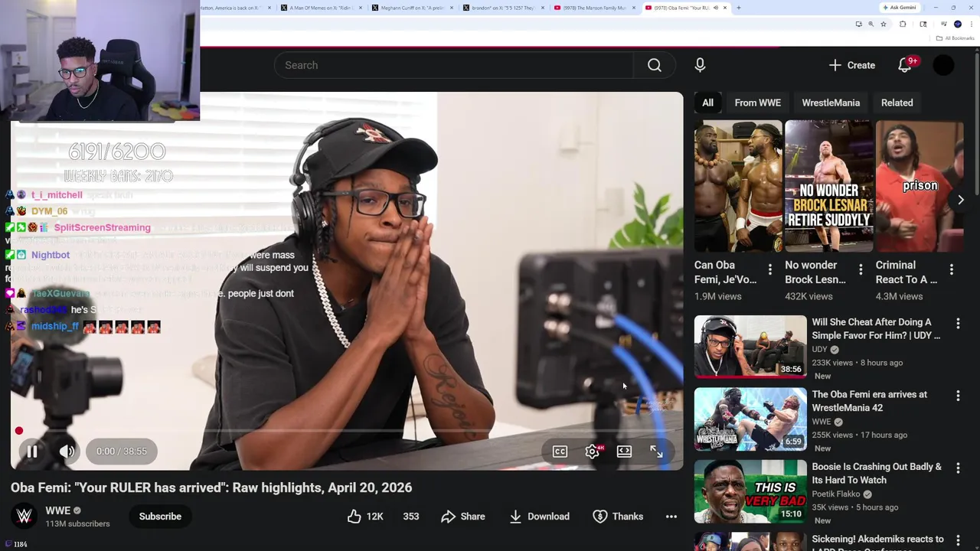Select the All filter chip
980x551 pixels.
[707, 103]
